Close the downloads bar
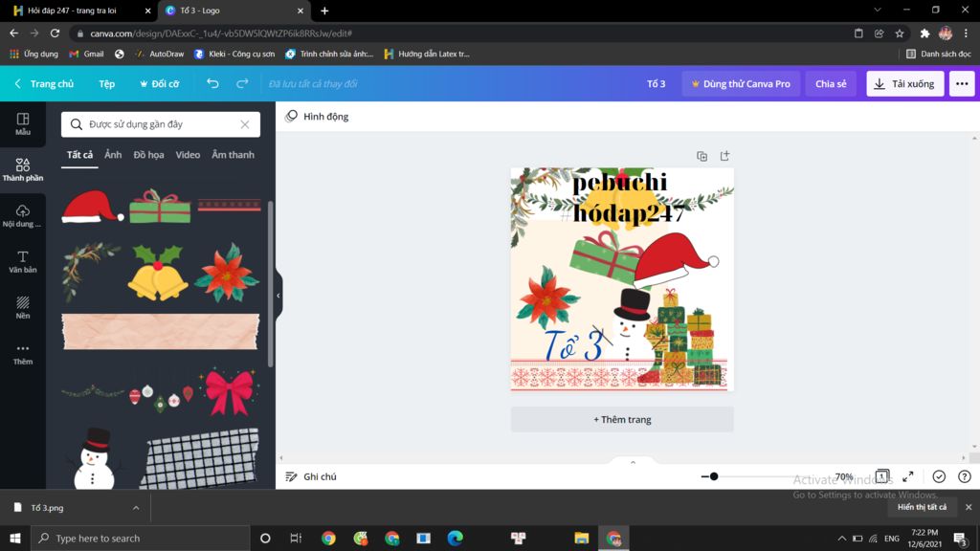This screenshot has height=551, width=980. point(969,507)
